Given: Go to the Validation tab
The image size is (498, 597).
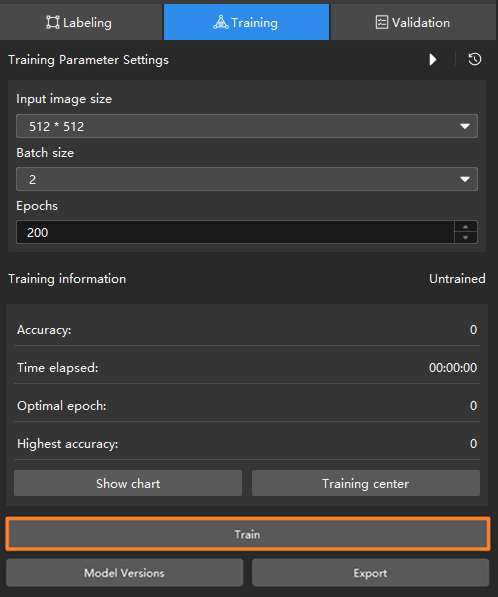Looking at the screenshot, I should (414, 22).
